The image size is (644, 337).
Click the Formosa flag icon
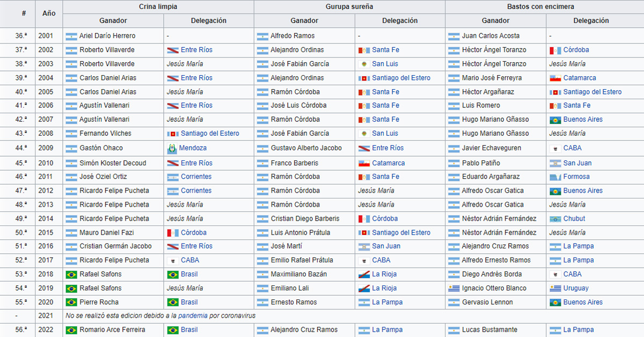coord(555,177)
